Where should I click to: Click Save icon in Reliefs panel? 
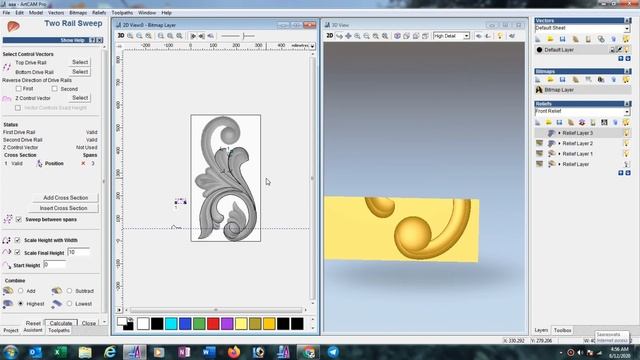pos(560,122)
